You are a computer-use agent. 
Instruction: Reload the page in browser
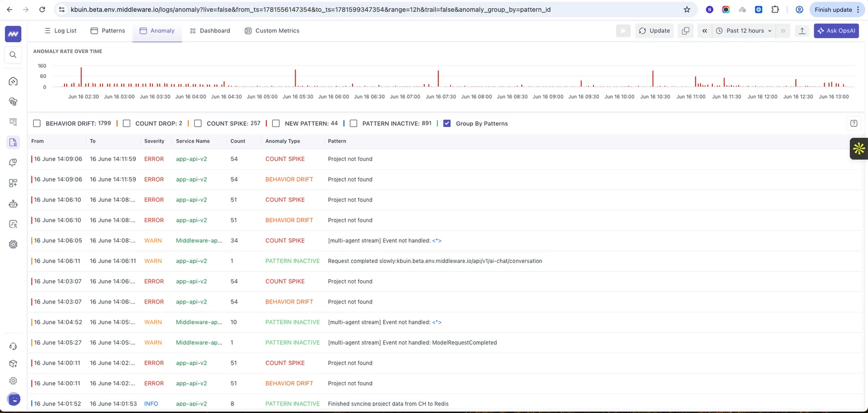(42, 10)
